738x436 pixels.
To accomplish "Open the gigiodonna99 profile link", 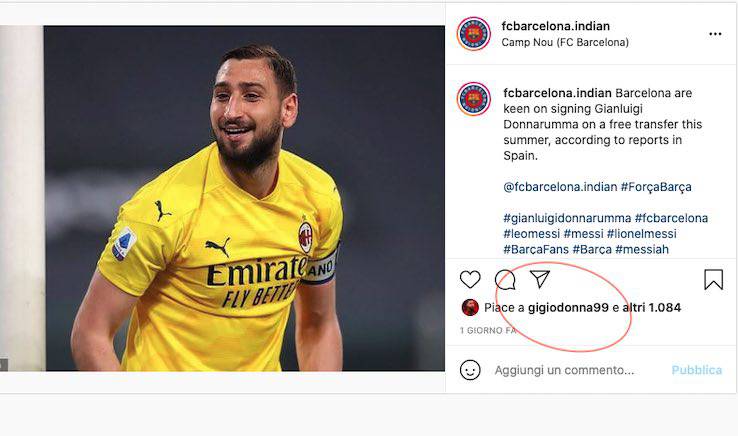I will click(x=569, y=308).
